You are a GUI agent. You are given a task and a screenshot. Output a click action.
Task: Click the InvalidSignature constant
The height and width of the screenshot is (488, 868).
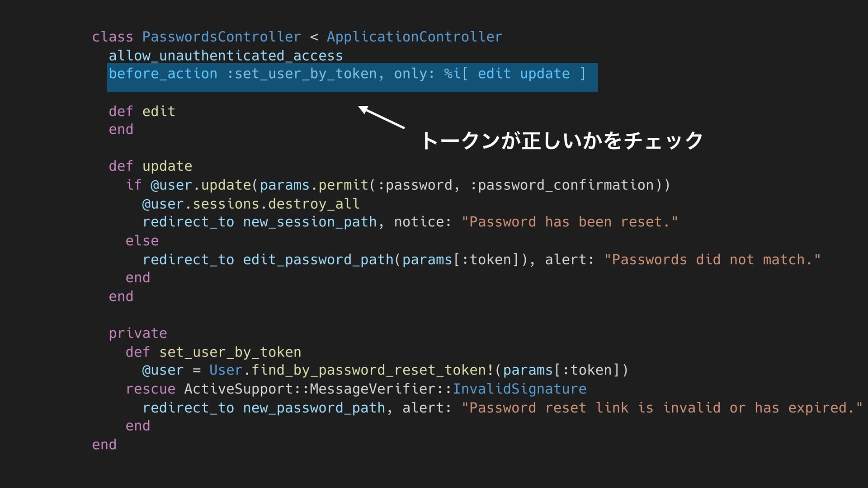519,389
